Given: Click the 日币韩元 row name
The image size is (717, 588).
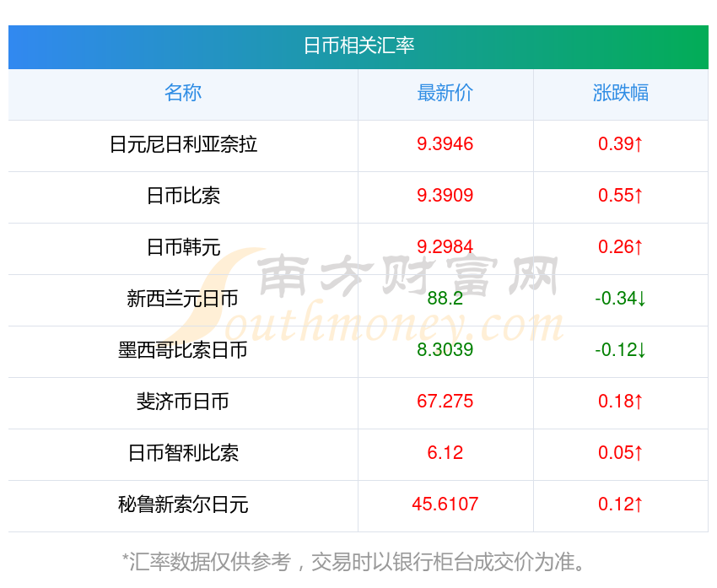Looking at the screenshot, I should pyautogui.click(x=183, y=247).
